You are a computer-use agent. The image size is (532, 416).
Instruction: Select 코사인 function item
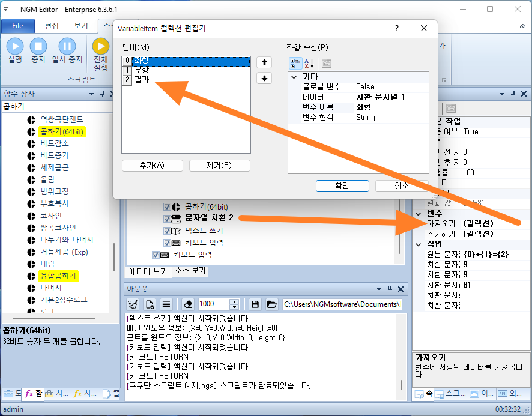click(x=51, y=216)
